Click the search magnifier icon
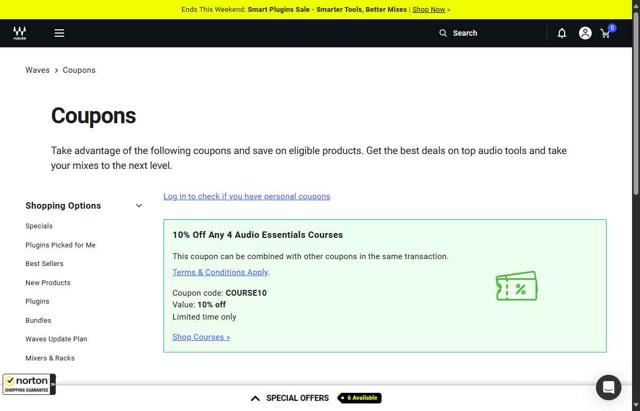The image size is (640, 411). [x=443, y=33]
